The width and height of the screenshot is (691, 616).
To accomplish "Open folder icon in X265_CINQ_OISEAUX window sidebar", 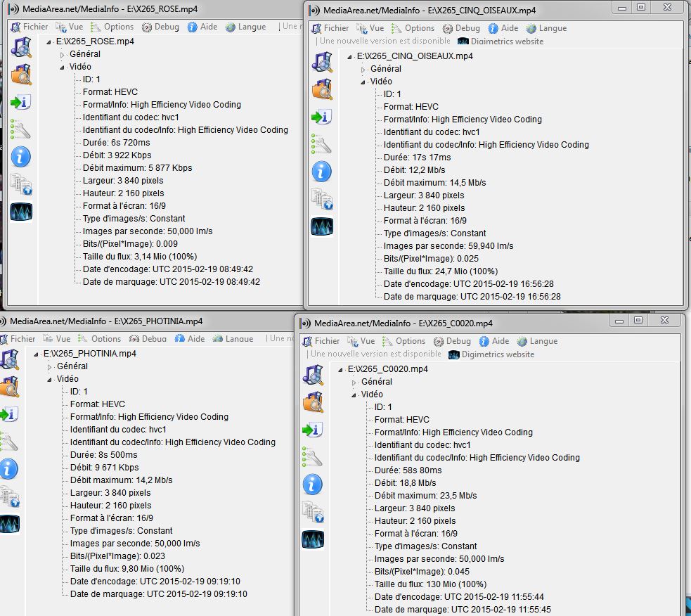I will 322,89.
